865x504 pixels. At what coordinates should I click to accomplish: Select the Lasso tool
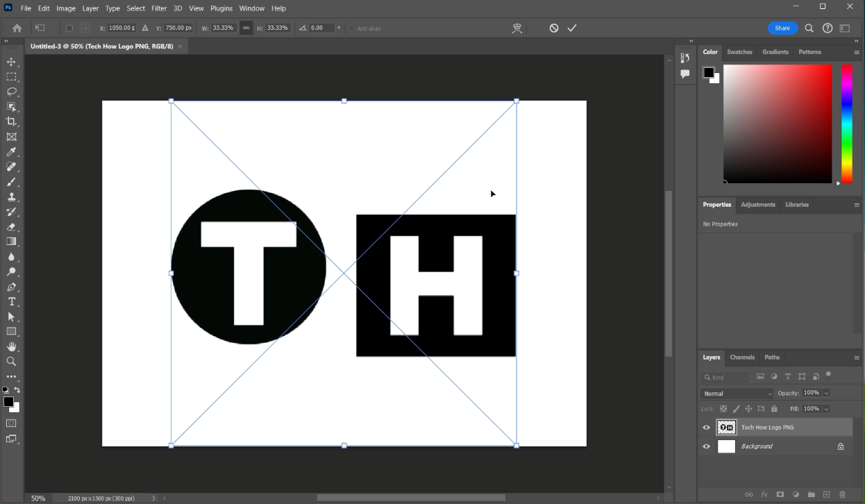[11, 92]
